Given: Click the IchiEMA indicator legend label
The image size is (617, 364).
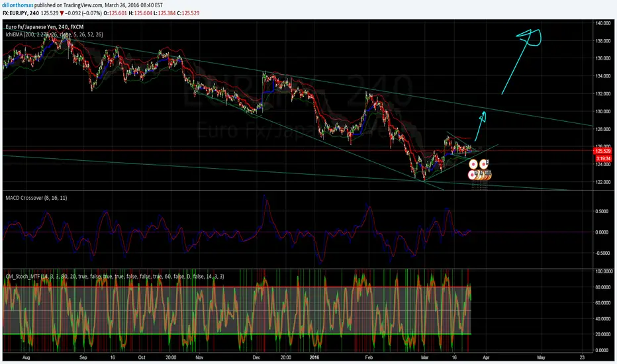Looking at the screenshot, I should coord(54,34).
